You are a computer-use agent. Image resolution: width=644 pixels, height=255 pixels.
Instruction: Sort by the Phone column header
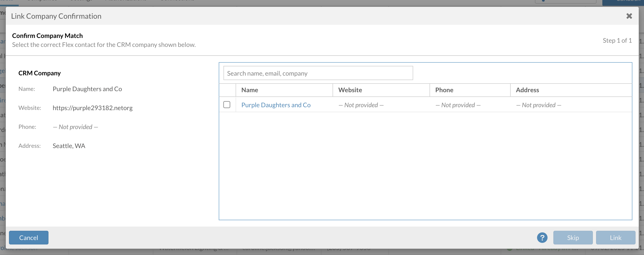click(444, 90)
